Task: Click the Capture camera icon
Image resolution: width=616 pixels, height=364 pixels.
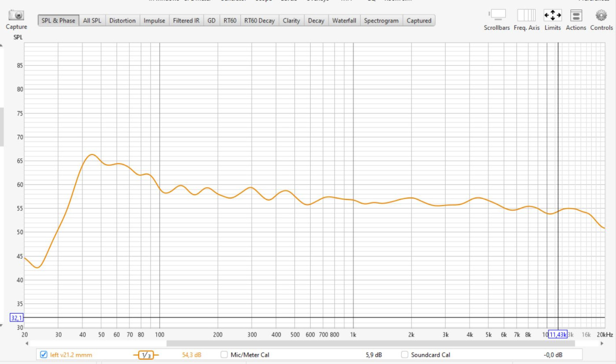Action: (x=17, y=16)
